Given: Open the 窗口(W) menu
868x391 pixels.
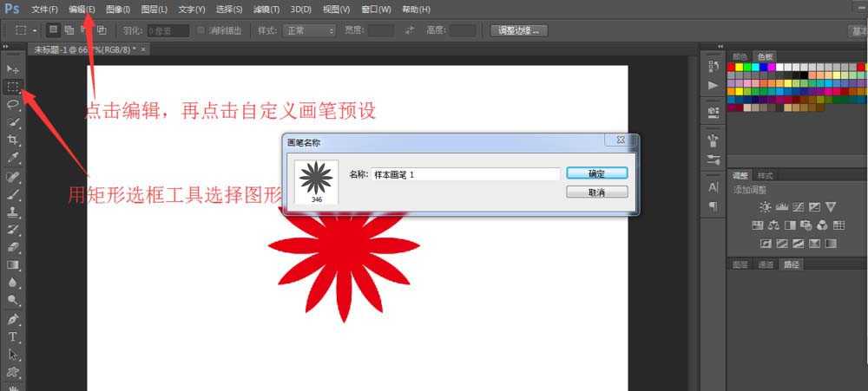Looking at the screenshot, I should click(x=376, y=10).
